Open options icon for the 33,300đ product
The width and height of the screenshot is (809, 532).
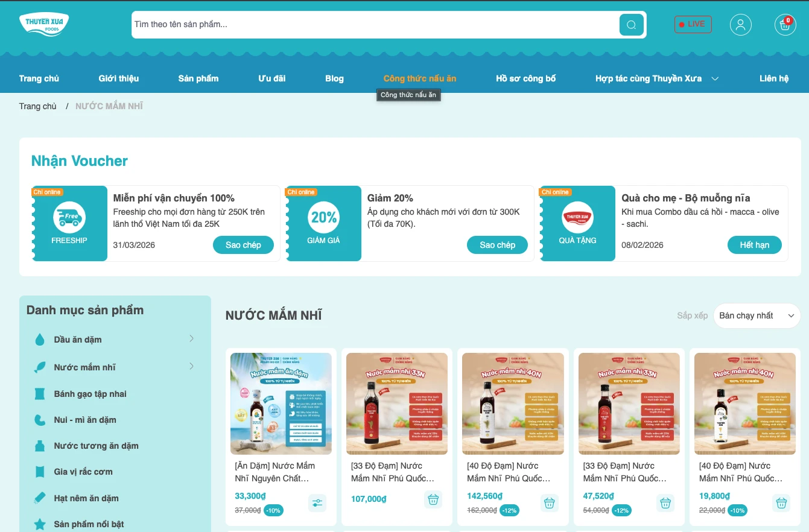[317, 502]
